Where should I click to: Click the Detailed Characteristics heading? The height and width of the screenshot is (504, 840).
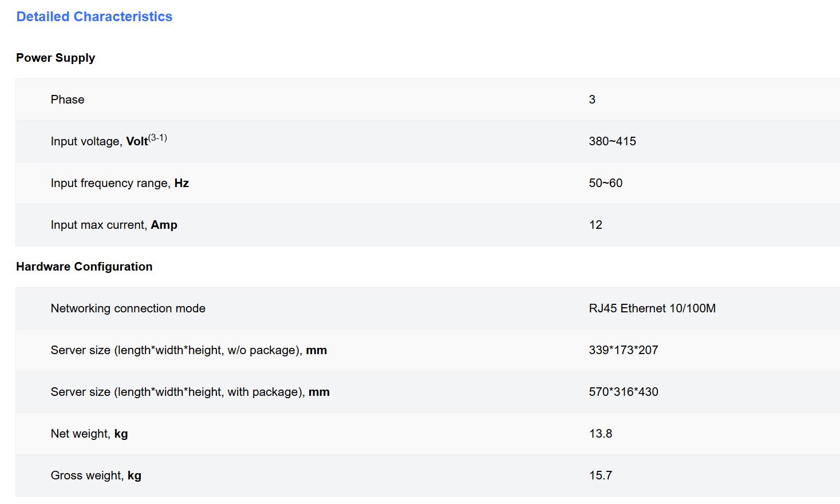click(x=94, y=17)
